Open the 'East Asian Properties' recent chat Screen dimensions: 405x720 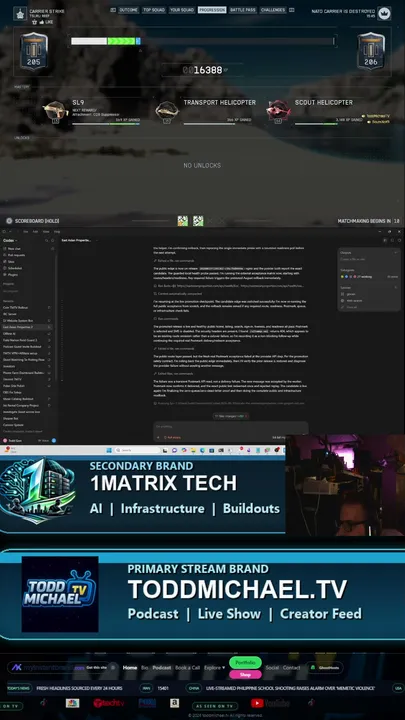[27, 327]
